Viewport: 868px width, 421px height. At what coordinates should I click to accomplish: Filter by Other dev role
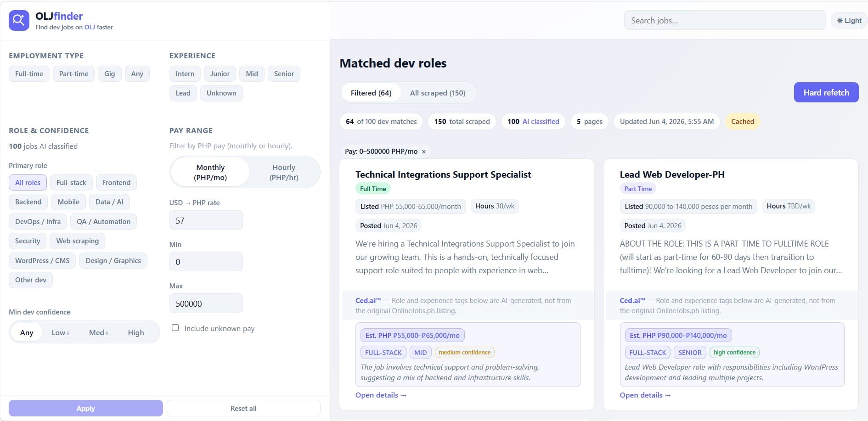pos(31,280)
